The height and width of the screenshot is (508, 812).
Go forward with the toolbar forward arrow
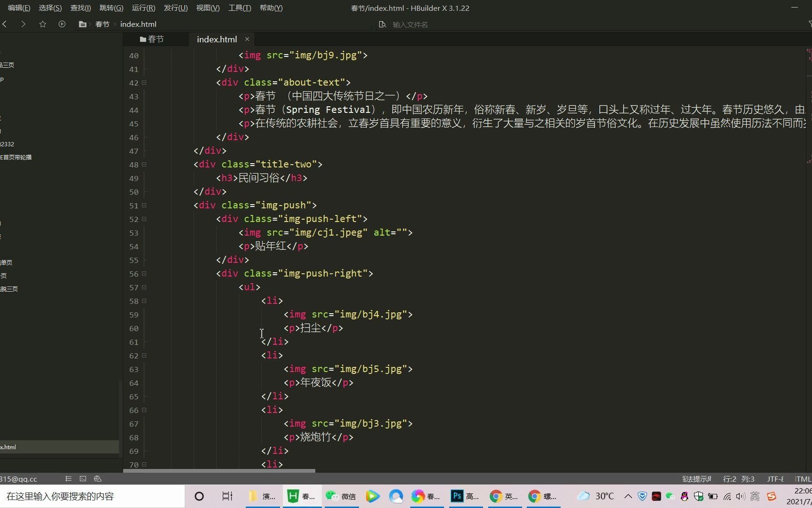23,24
